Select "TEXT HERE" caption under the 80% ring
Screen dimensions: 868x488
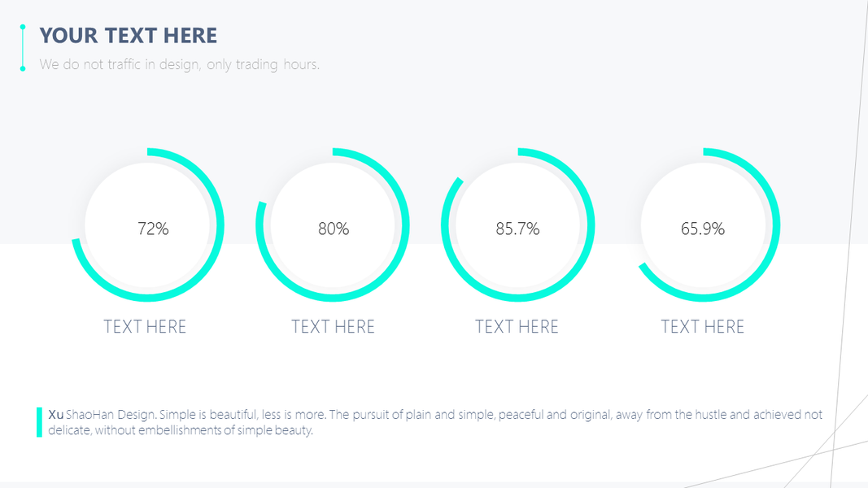[334, 327]
